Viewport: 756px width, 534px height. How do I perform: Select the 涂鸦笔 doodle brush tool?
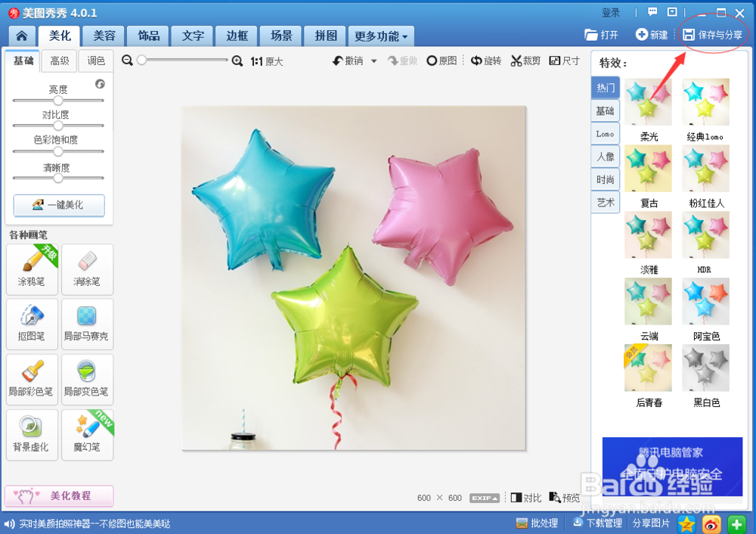32,269
